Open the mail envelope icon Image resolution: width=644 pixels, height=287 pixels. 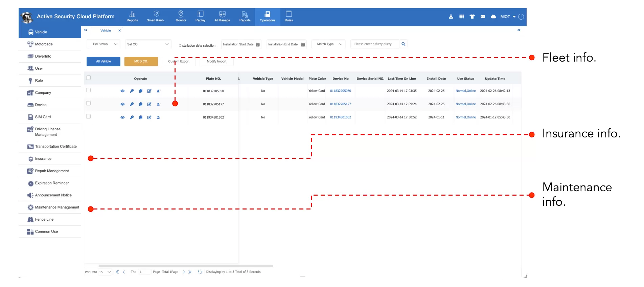point(483,17)
